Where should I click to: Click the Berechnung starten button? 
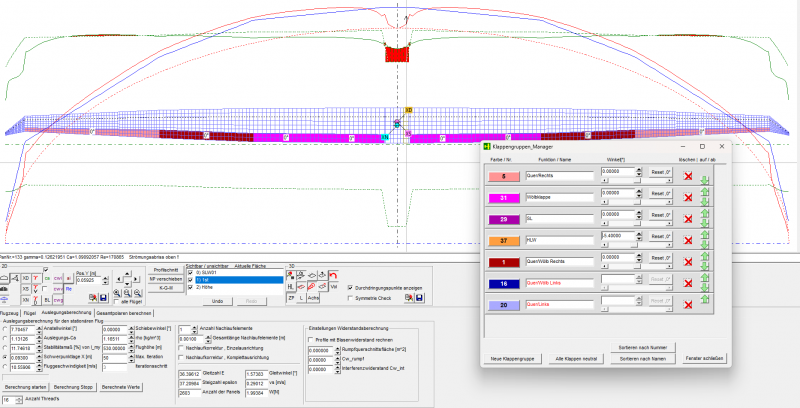(26, 385)
